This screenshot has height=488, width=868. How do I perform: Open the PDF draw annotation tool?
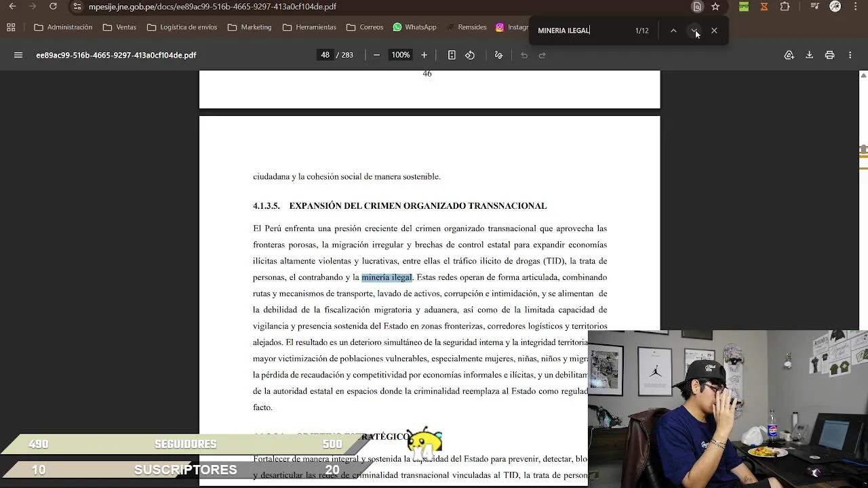pyautogui.click(x=498, y=55)
